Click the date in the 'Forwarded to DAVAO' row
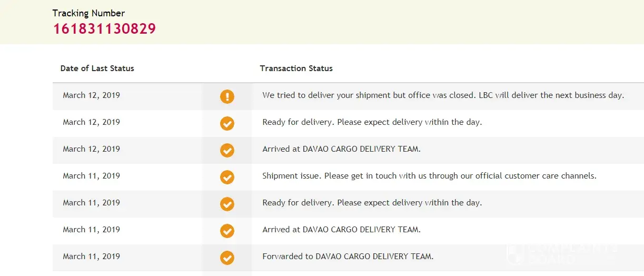This screenshot has width=644, height=276. coord(92,257)
